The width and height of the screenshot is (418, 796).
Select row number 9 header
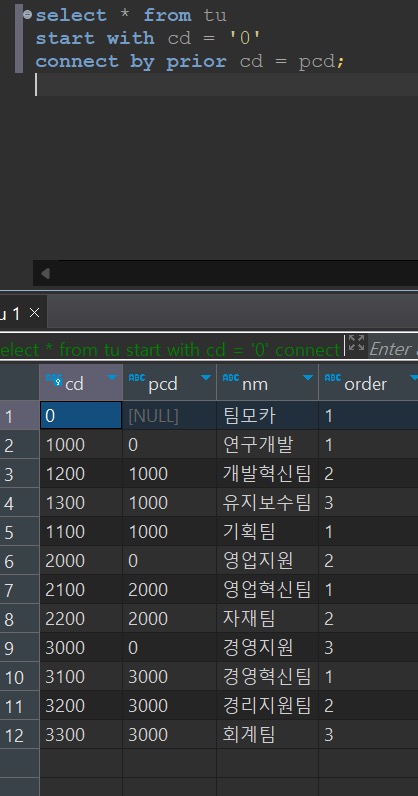[19, 647]
